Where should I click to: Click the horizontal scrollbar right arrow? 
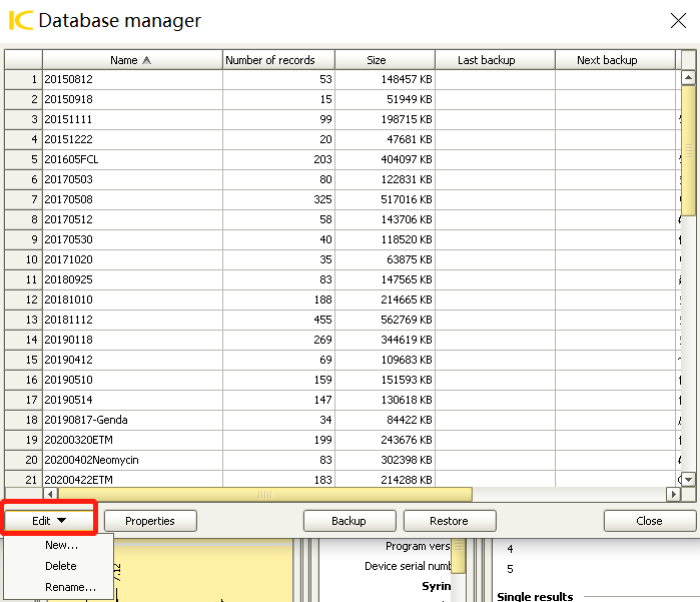point(673,494)
